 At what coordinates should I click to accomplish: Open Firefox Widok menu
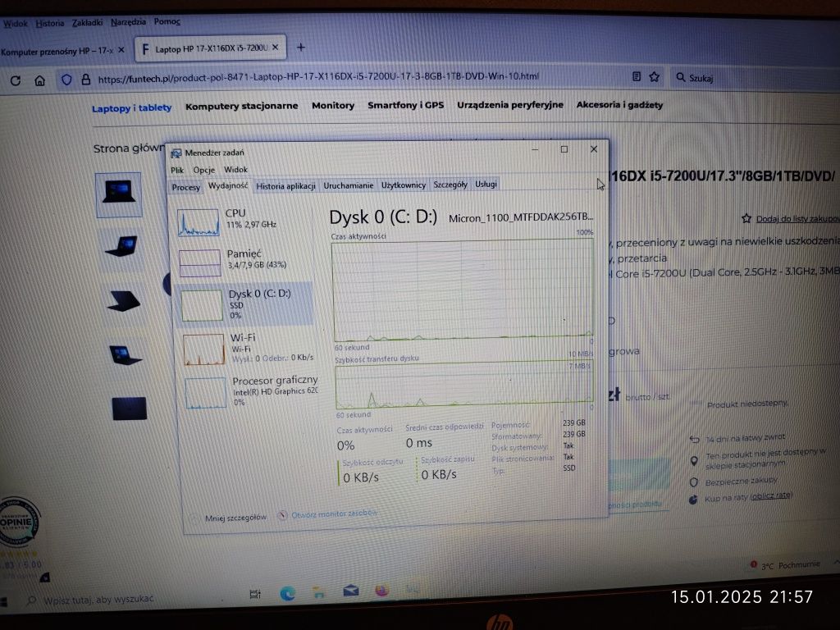pos(15,24)
